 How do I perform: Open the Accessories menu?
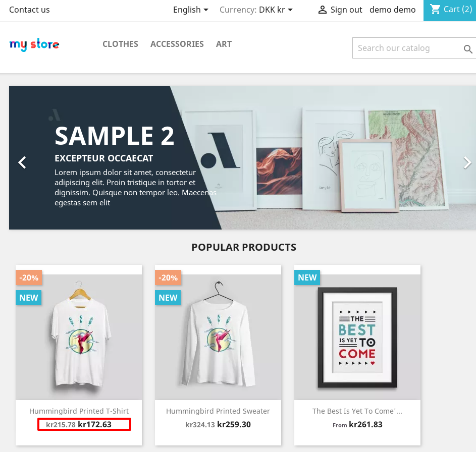pyautogui.click(x=177, y=44)
